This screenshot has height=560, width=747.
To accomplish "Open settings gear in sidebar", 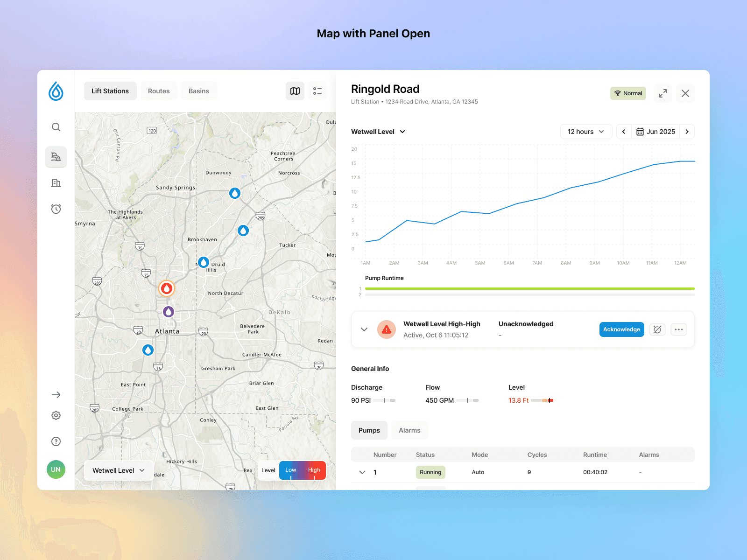I will (56, 415).
